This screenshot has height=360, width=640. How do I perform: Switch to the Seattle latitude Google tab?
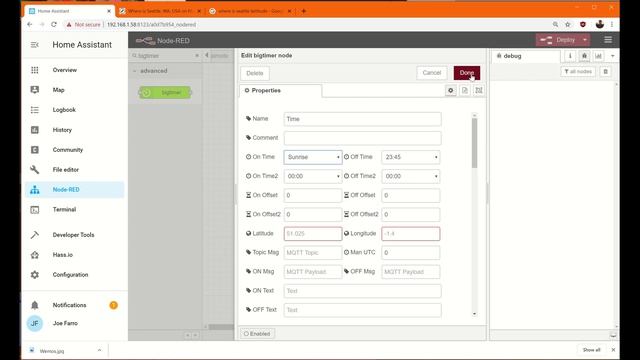[251, 11]
